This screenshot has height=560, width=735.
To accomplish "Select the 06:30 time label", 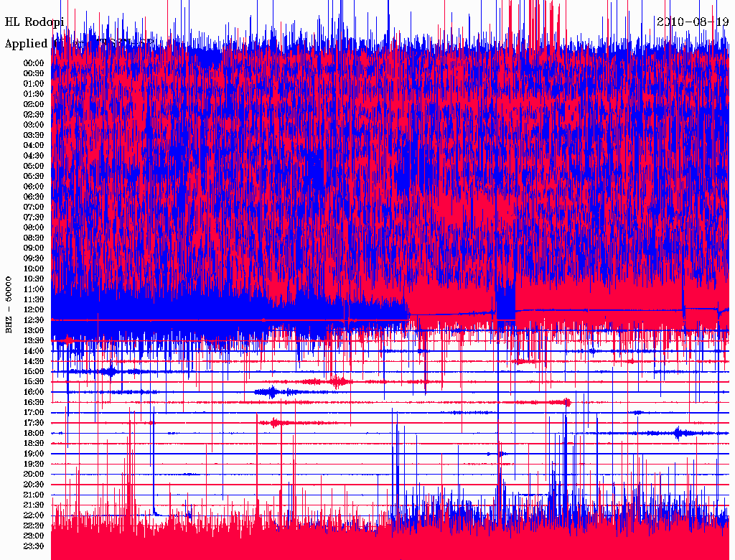I will click(x=34, y=197).
